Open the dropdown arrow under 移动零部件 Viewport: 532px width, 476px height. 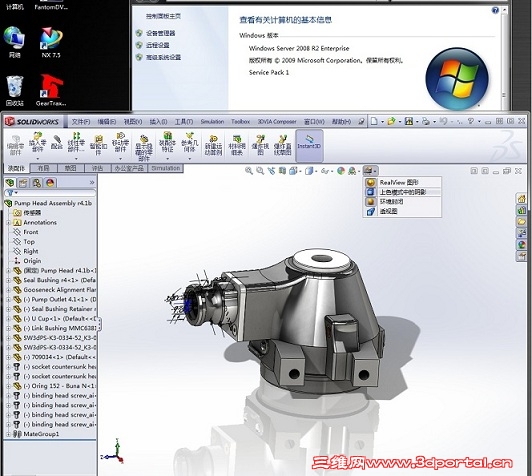tap(120, 159)
